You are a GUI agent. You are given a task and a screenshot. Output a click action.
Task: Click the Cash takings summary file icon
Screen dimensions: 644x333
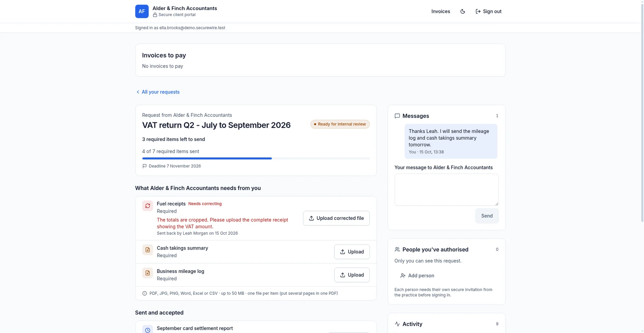[148, 250]
